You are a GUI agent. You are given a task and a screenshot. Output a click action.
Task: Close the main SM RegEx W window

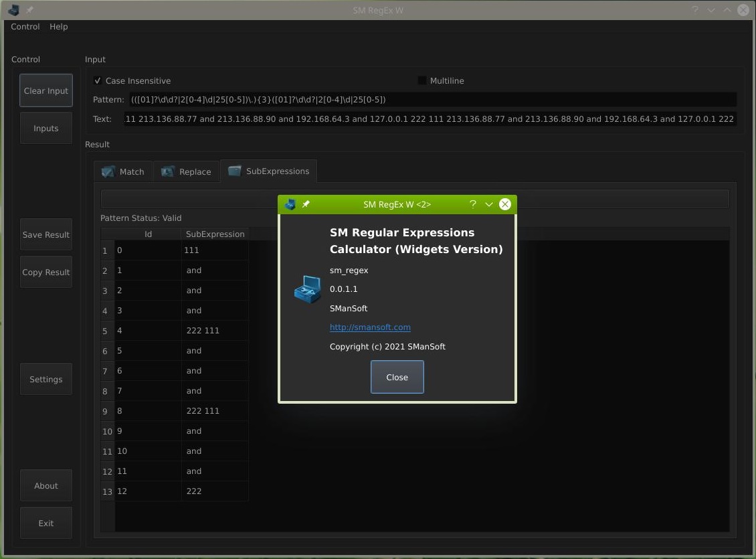(743, 10)
